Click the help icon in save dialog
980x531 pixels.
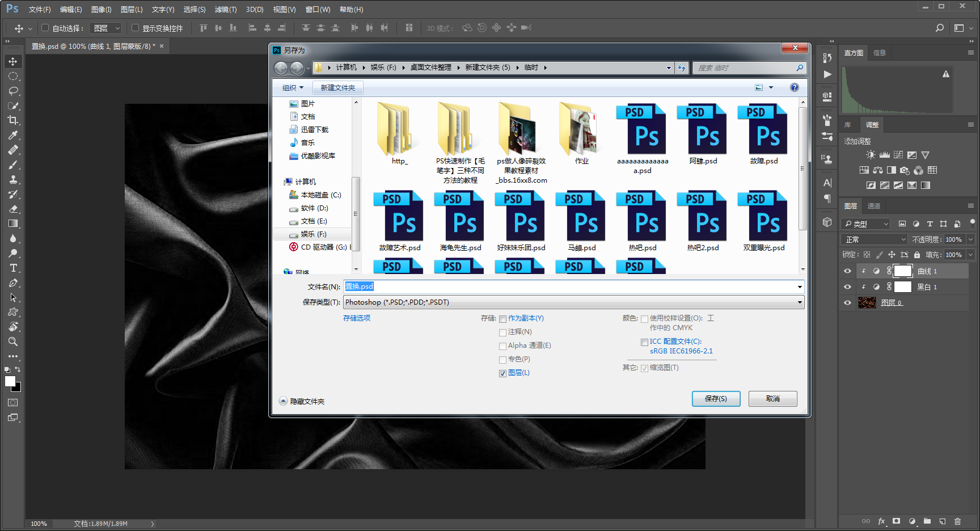click(x=795, y=87)
